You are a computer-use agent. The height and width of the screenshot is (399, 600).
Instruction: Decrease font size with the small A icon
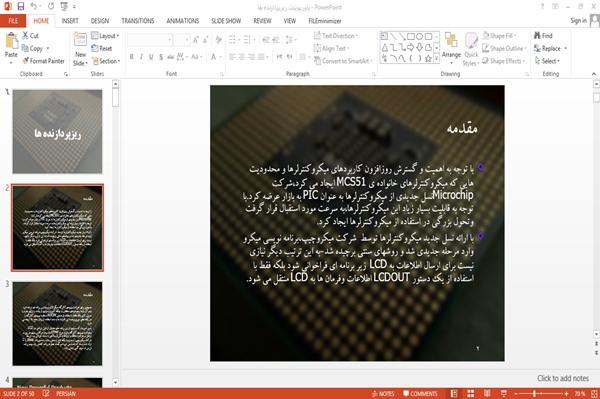[206, 39]
